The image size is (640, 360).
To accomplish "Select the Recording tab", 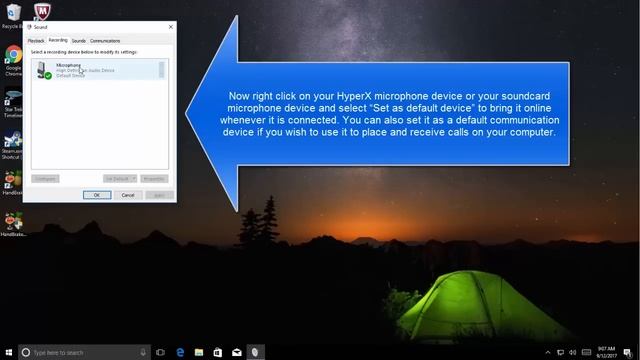I will pyautogui.click(x=58, y=40).
